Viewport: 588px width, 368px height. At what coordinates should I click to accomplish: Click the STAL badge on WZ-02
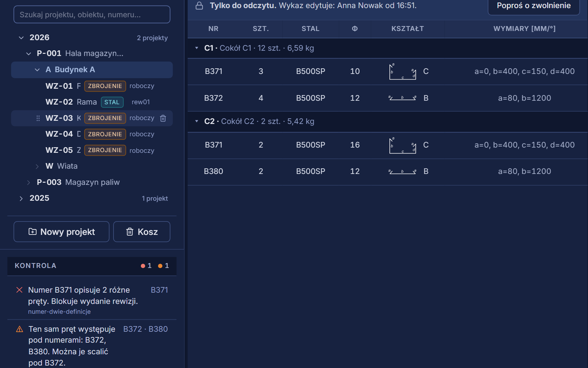click(x=112, y=102)
